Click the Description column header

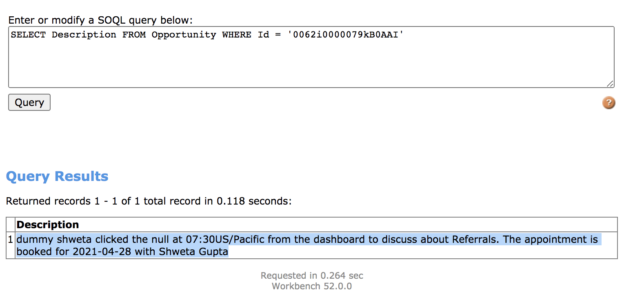pyautogui.click(x=48, y=225)
